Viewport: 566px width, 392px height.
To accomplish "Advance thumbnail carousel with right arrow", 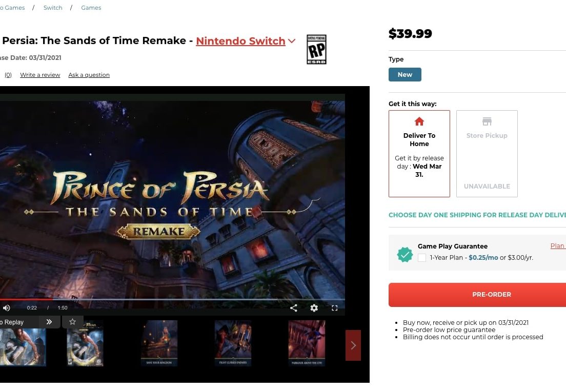I will (353, 345).
